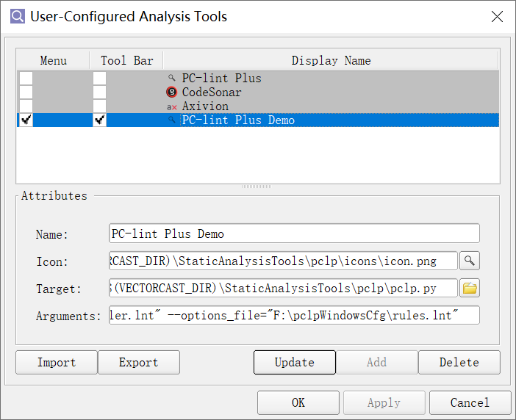Click the CodeSonar red icon

pyautogui.click(x=172, y=93)
